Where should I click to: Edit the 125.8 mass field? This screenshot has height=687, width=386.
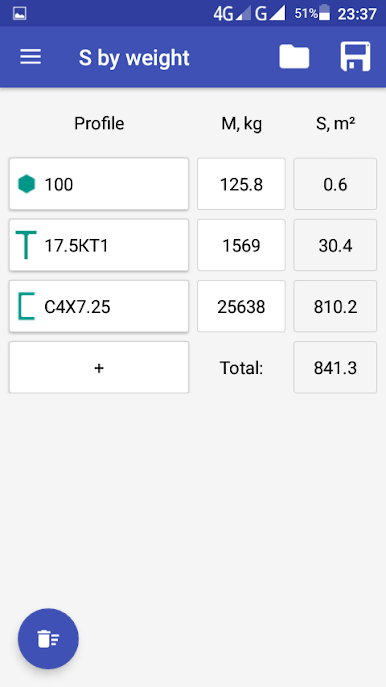click(x=241, y=184)
